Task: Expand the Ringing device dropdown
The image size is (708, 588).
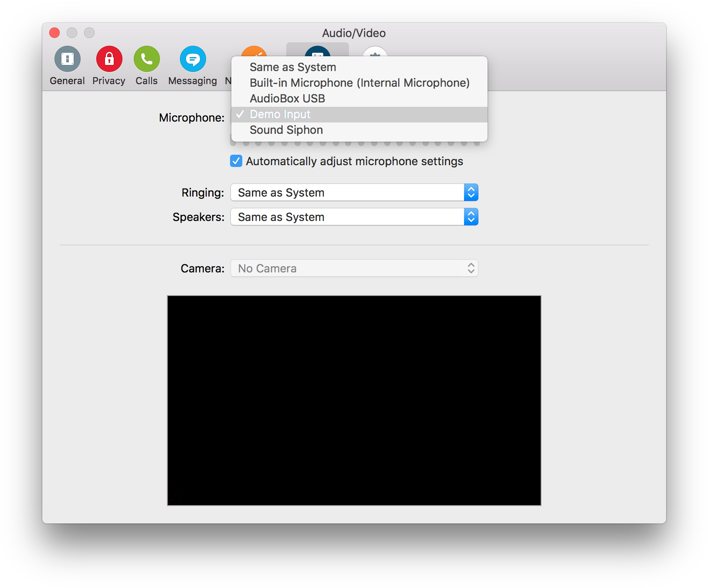Action: click(354, 193)
